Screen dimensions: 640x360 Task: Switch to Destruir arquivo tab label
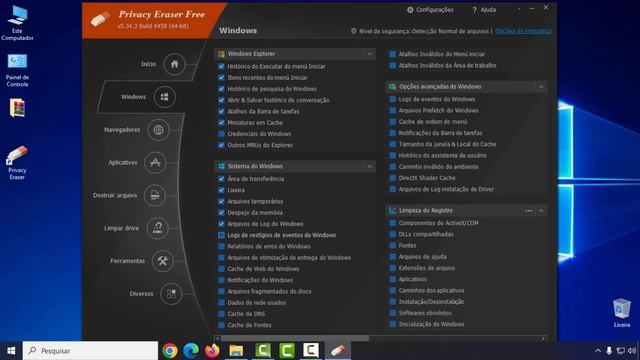(115, 195)
